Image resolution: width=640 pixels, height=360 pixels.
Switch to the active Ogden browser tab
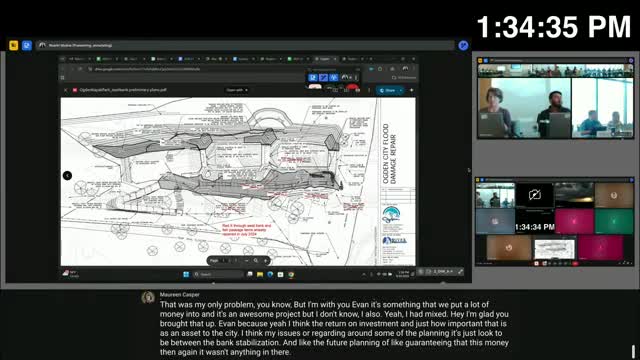pos(324,59)
